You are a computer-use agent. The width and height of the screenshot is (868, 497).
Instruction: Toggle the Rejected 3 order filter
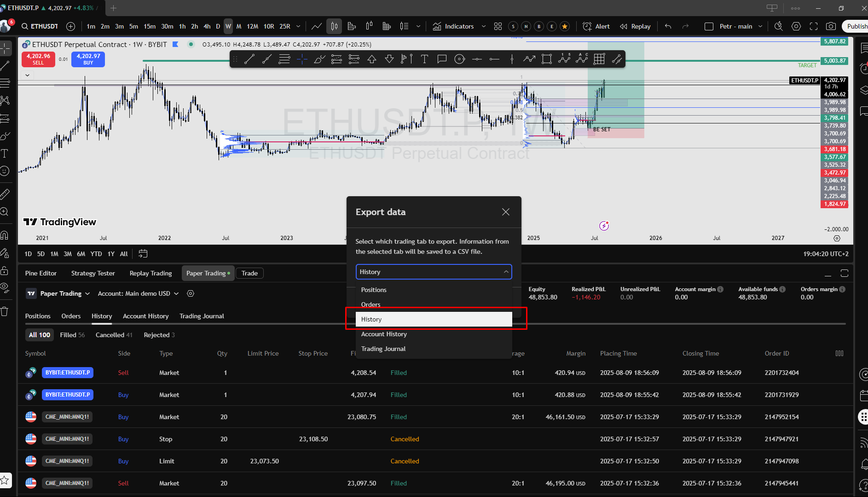[x=159, y=335]
